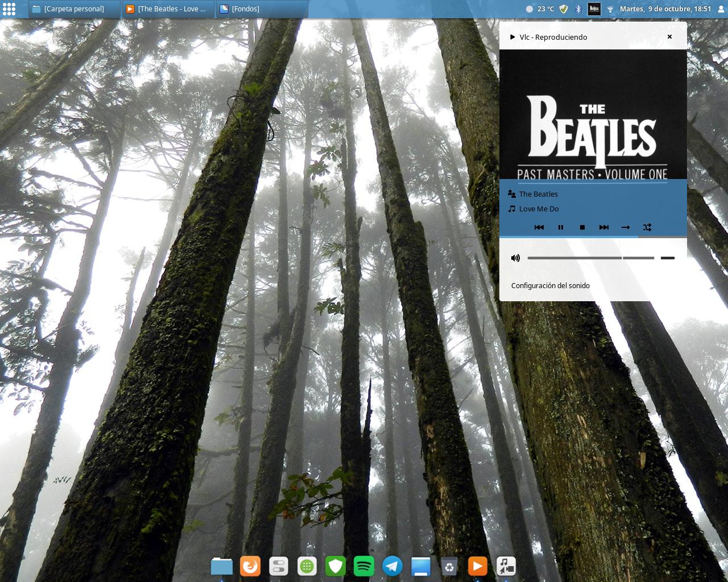Screen dimensions: 728x582
Task: Open the Bluetooth tray icon
Action: 578,9
